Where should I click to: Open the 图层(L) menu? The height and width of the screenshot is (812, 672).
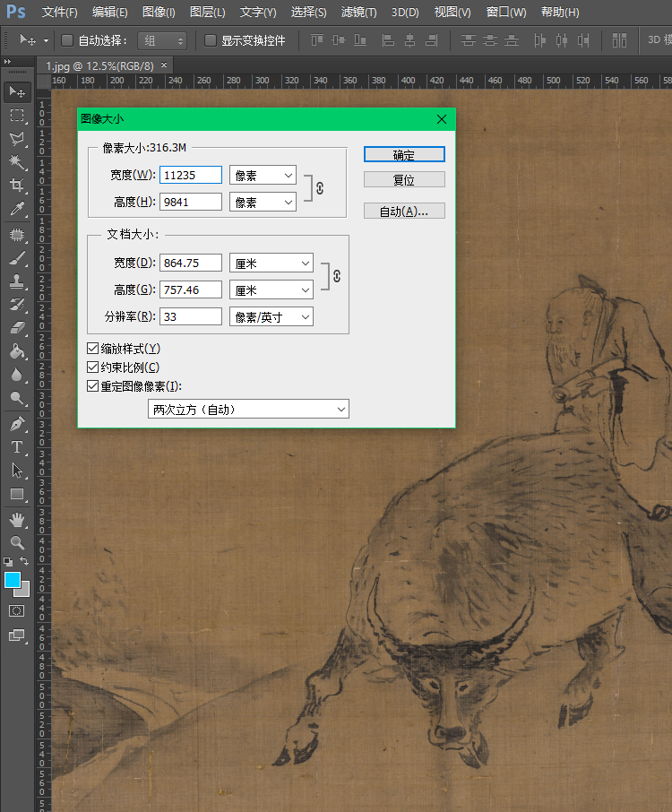click(x=208, y=12)
